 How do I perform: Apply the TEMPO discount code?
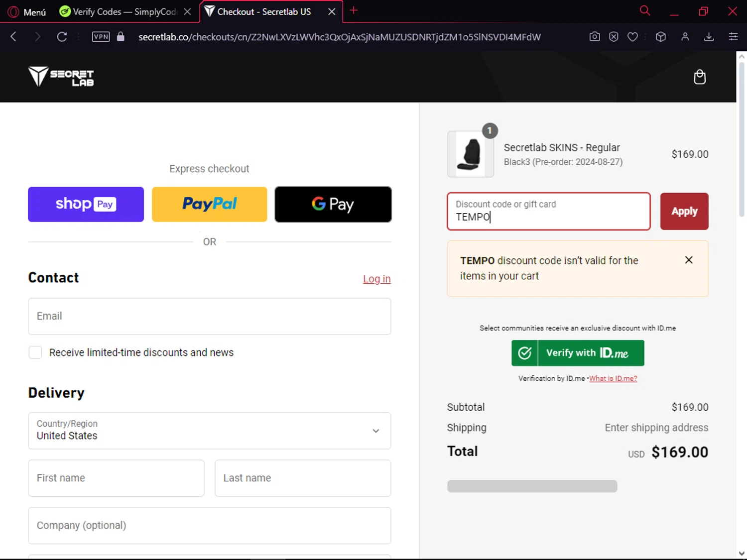684,211
